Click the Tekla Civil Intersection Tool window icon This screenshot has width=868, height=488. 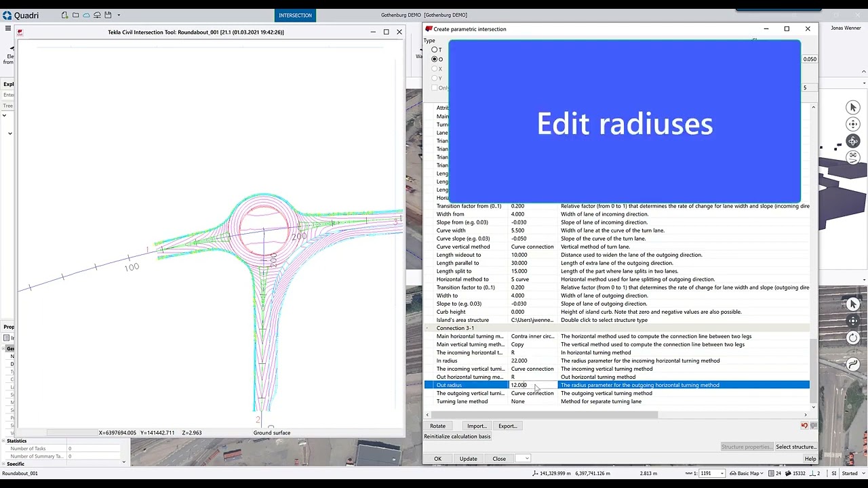[20, 32]
